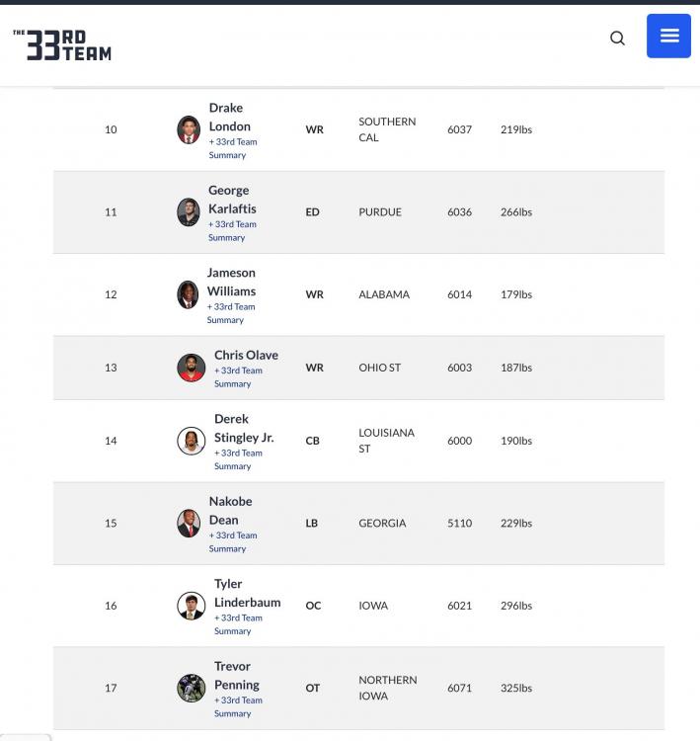Expand 33rd Team Summary for George Karlaftis
This screenshot has height=741, width=700.
coord(232,231)
